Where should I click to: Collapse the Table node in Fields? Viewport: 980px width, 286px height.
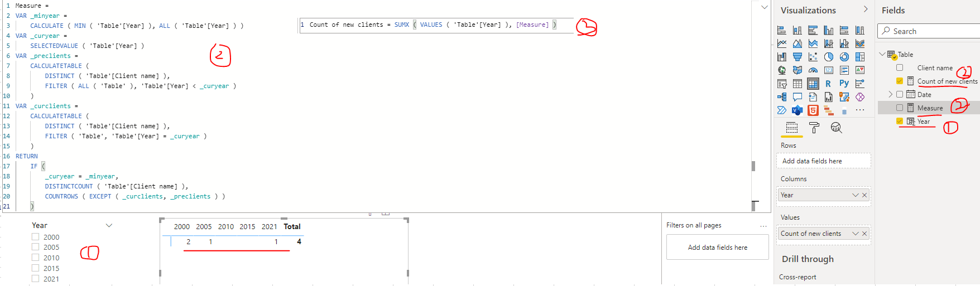point(882,54)
